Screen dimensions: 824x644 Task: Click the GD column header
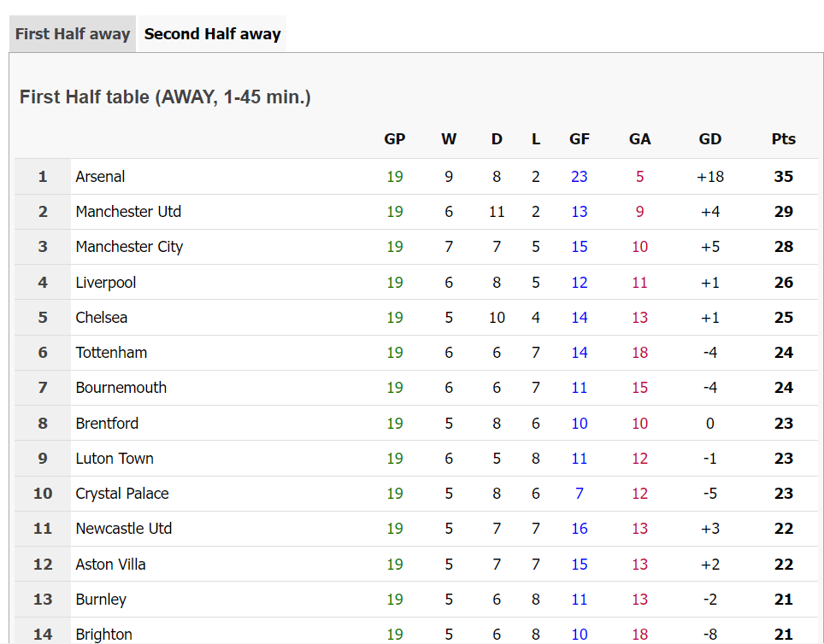point(709,139)
